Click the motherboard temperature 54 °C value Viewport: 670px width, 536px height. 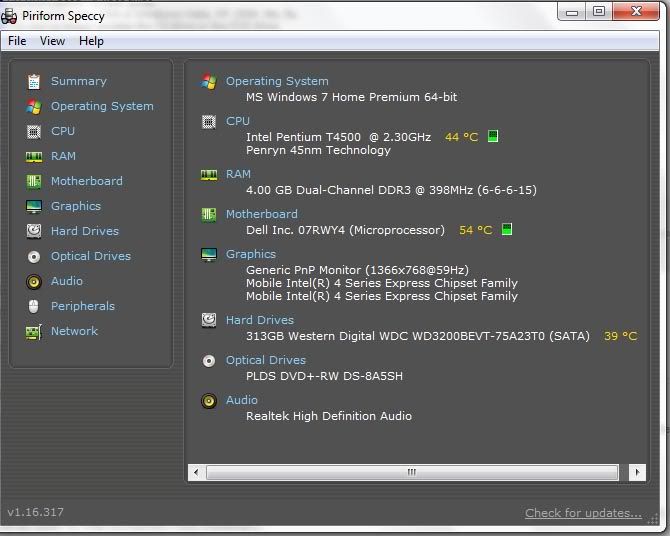475,230
